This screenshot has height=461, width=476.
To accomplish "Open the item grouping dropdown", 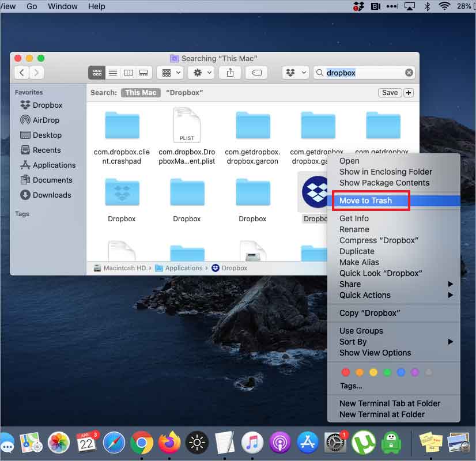I will (169, 73).
